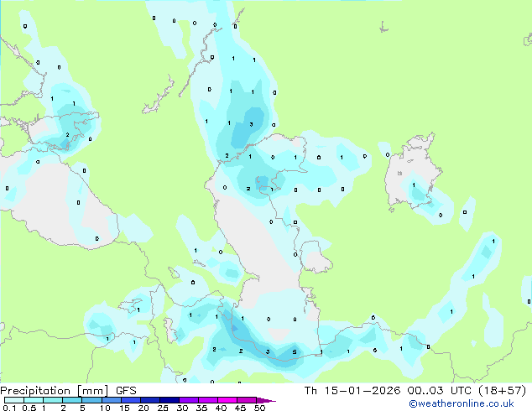Click the '50' legend scale label
Screen dimensions: 532x411
pyautogui.click(x=259, y=408)
